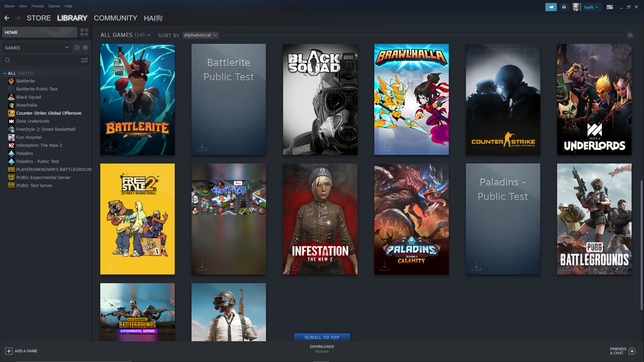Select the Counter-Strike cover art

coord(503,100)
